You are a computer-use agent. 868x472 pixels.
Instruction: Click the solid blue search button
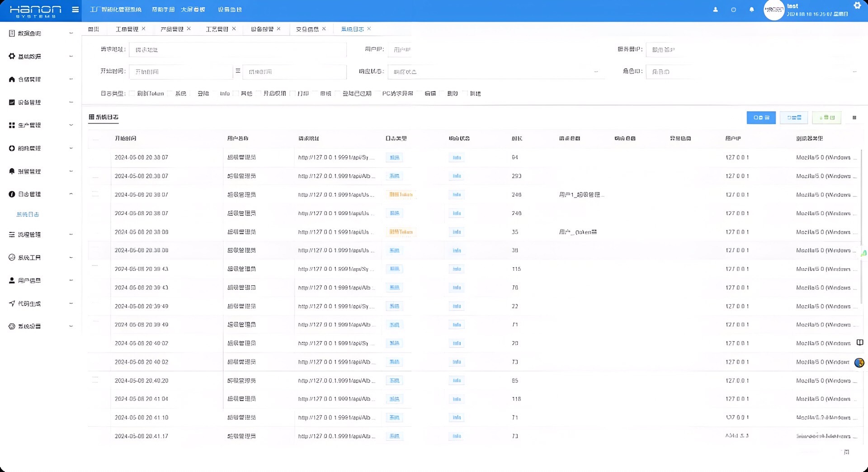tap(761, 118)
